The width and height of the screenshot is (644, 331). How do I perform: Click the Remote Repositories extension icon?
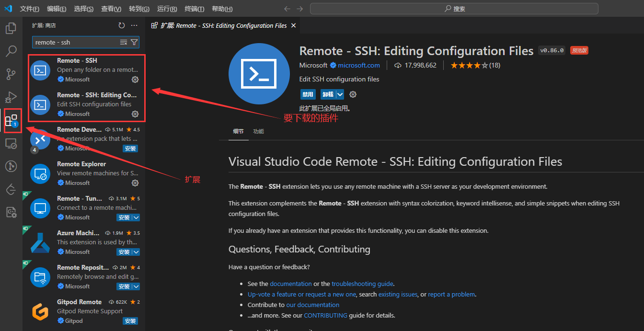click(x=40, y=277)
